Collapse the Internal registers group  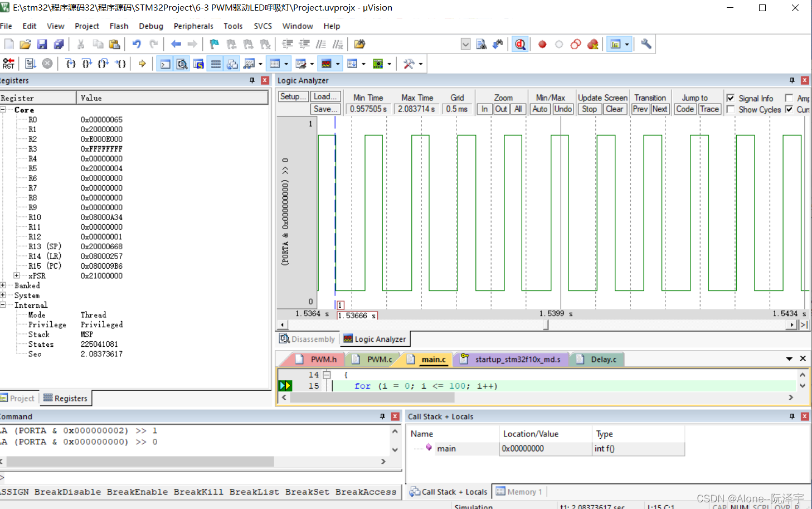point(2,305)
